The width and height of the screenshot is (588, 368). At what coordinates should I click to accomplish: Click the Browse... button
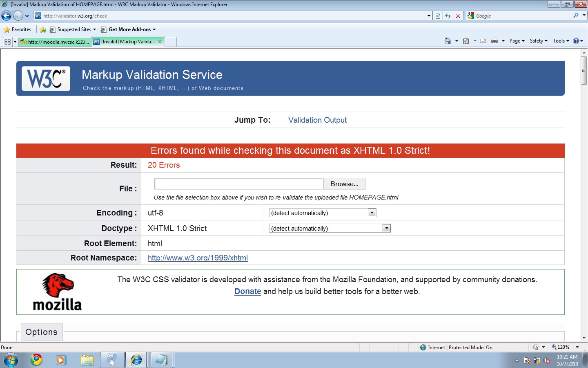(344, 184)
